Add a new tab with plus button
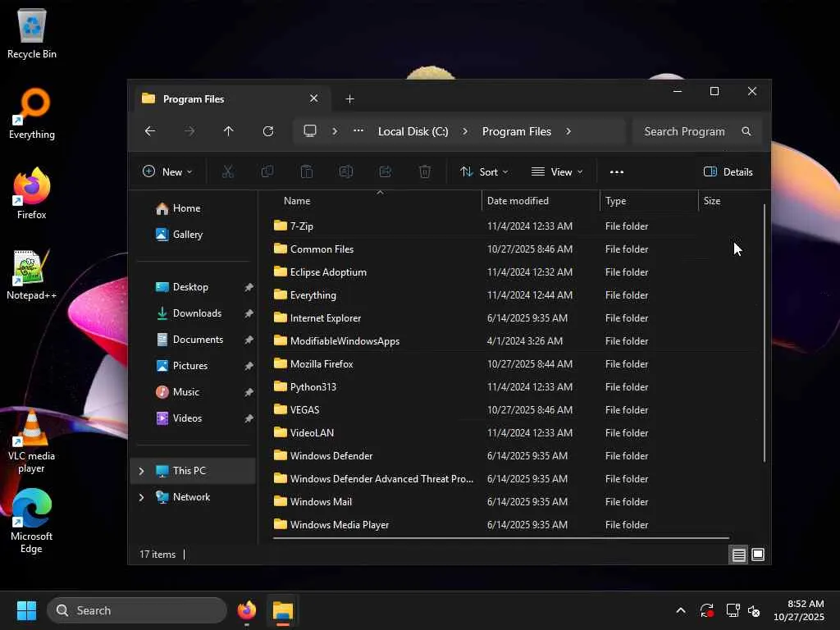Image resolution: width=840 pixels, height=630 pixels. [349, 99]
